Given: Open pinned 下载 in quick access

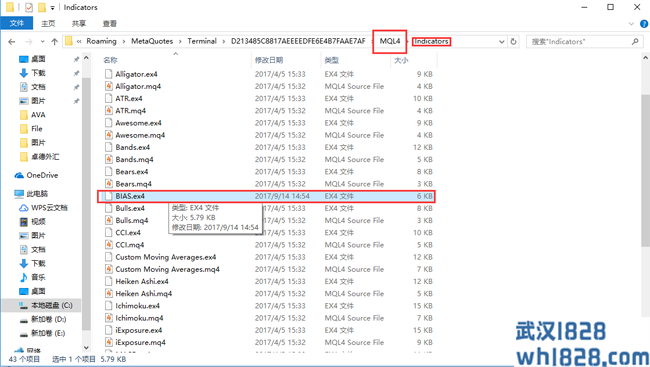Looking at the screenshot, I should point(38,73).
